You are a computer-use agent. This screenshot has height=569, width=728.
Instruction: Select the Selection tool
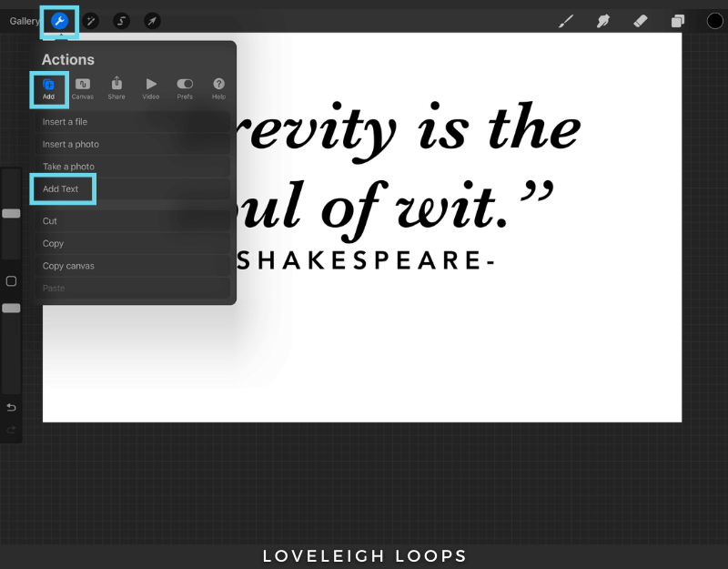121,20
